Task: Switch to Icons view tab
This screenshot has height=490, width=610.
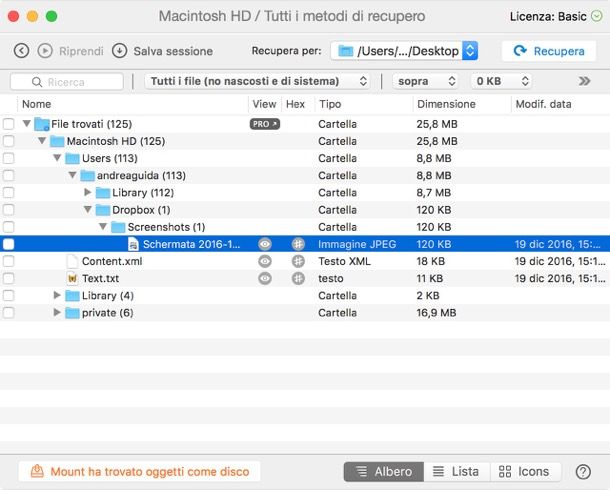Action: (x=524, y=471)
